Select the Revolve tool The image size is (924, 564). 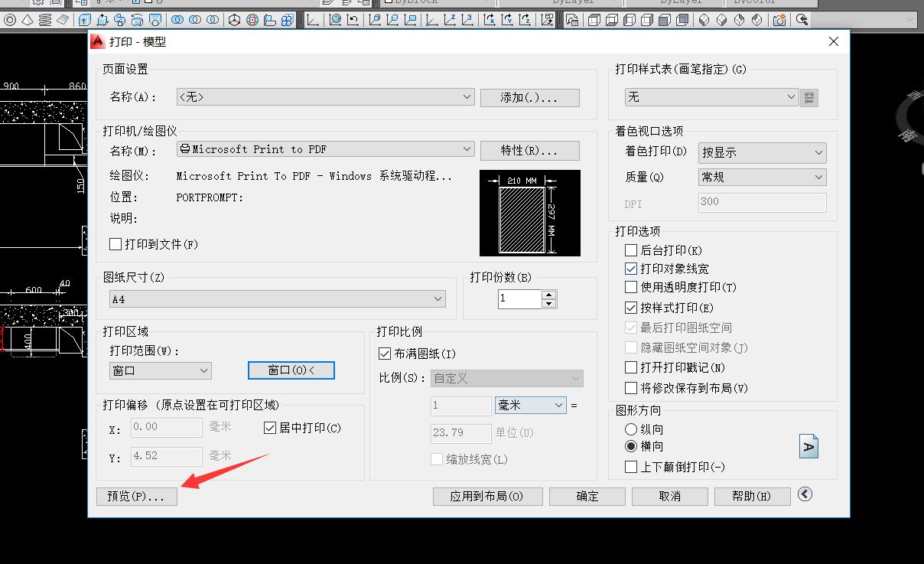pyautogui.click(x=137, y=20)
